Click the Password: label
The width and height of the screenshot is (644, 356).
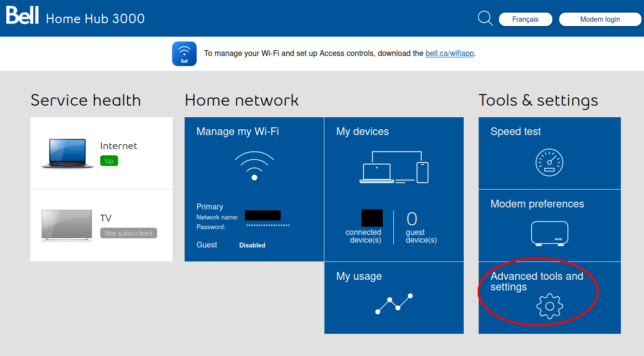211,227
